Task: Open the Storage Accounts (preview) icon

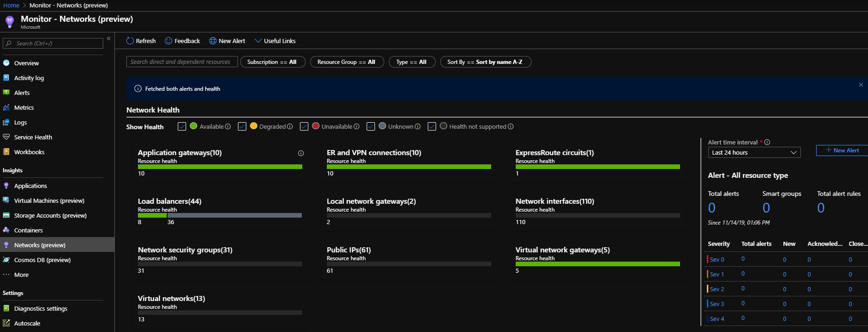Action: 6,215
